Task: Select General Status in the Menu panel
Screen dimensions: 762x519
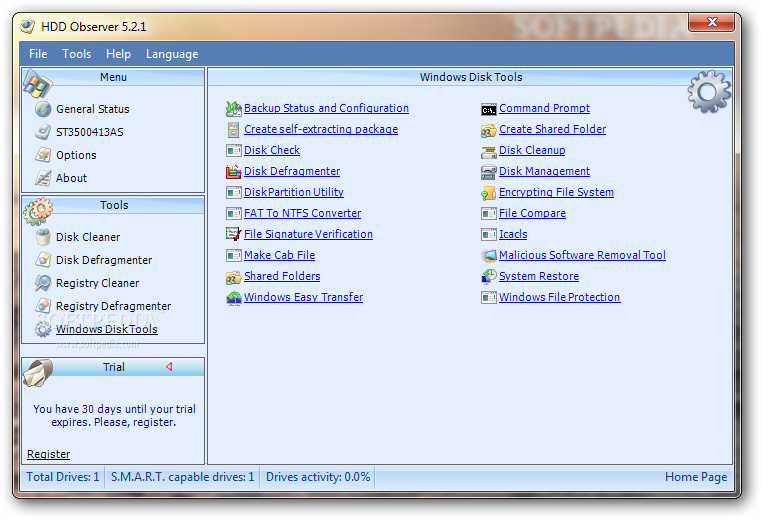Action: tap(93, 109)
